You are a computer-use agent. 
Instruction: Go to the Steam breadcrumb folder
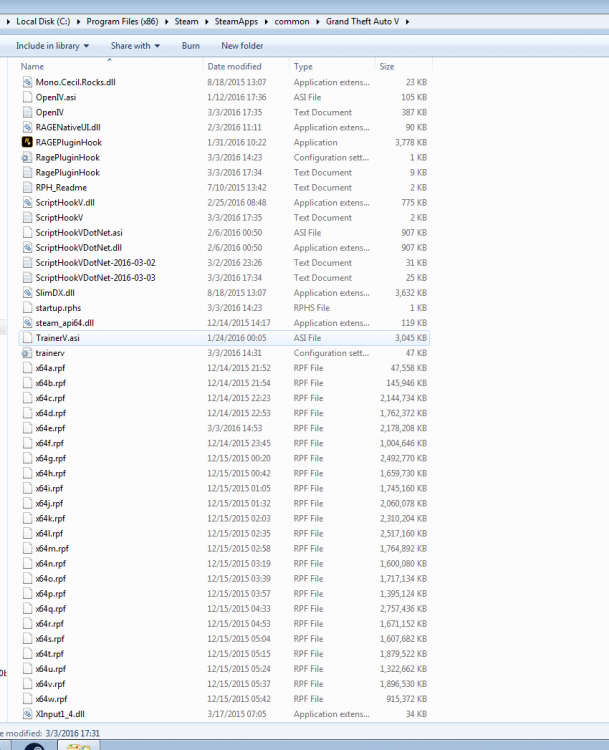coord(186,22)
